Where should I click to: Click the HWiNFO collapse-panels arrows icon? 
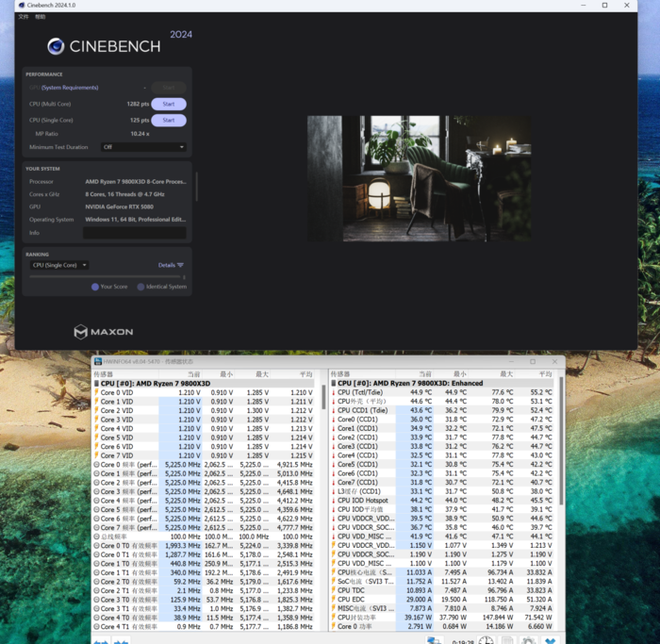coord(122,641)
